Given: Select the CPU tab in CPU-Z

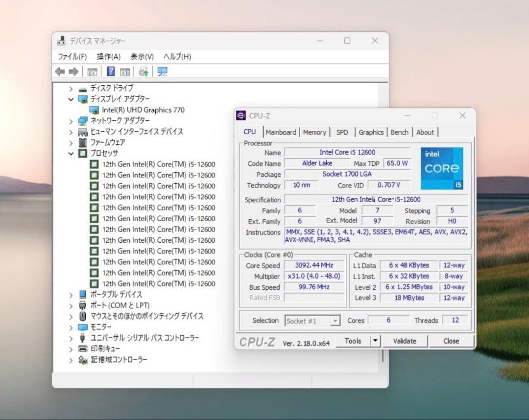Looking at the screenshot, I should pyautogui.click(x=250, y=132).
